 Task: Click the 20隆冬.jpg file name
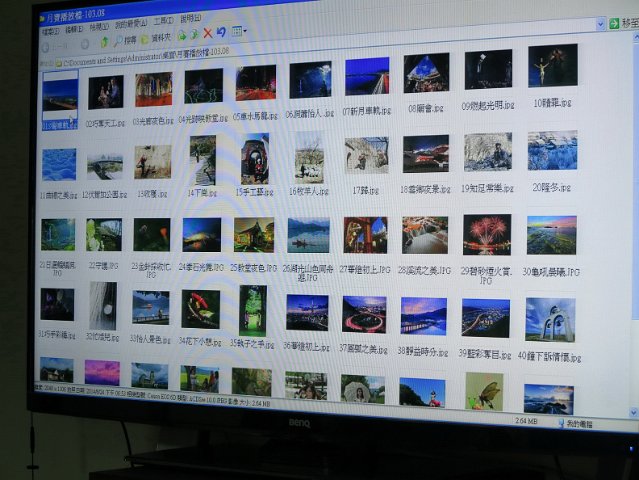click(x=551, y=188)
